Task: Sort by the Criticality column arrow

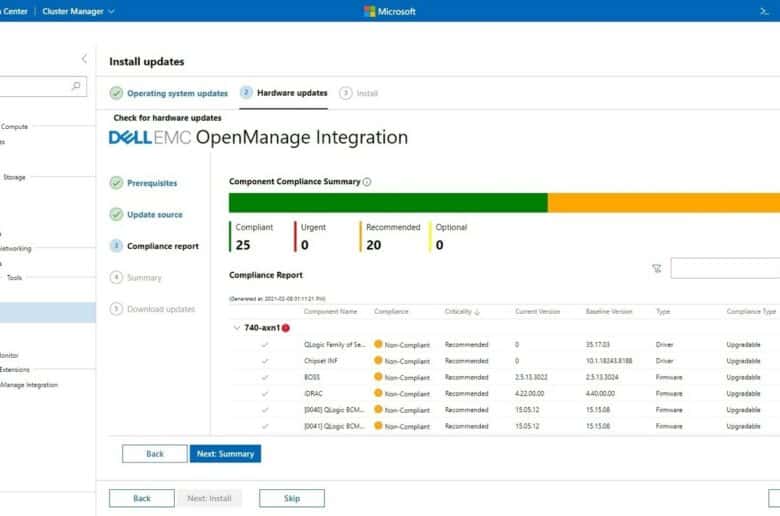Action: click(477, 312)
